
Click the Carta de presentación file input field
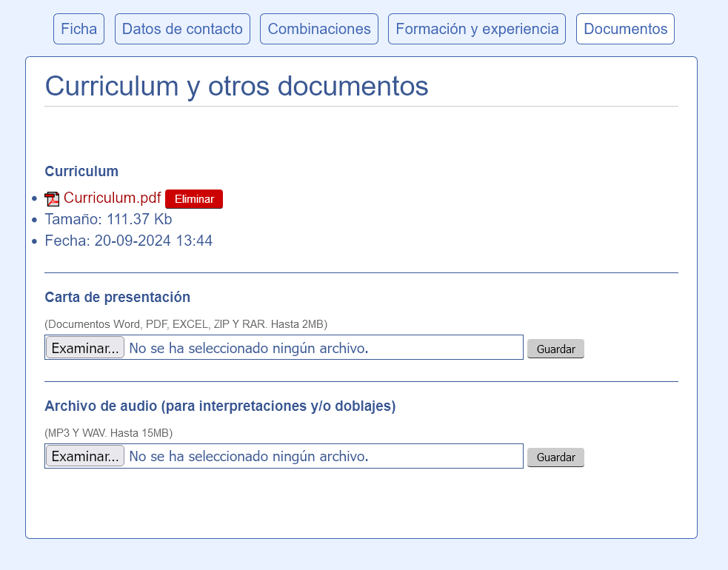[x=322, y=348]
